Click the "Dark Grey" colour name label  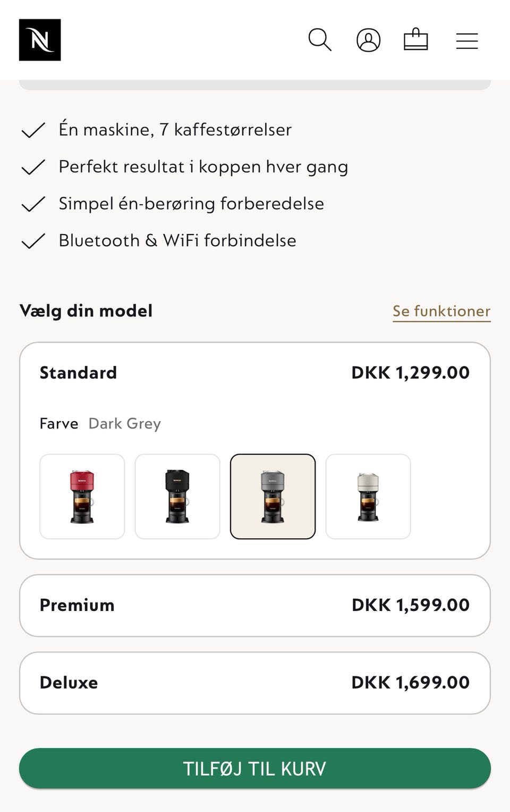coord(124,424)
